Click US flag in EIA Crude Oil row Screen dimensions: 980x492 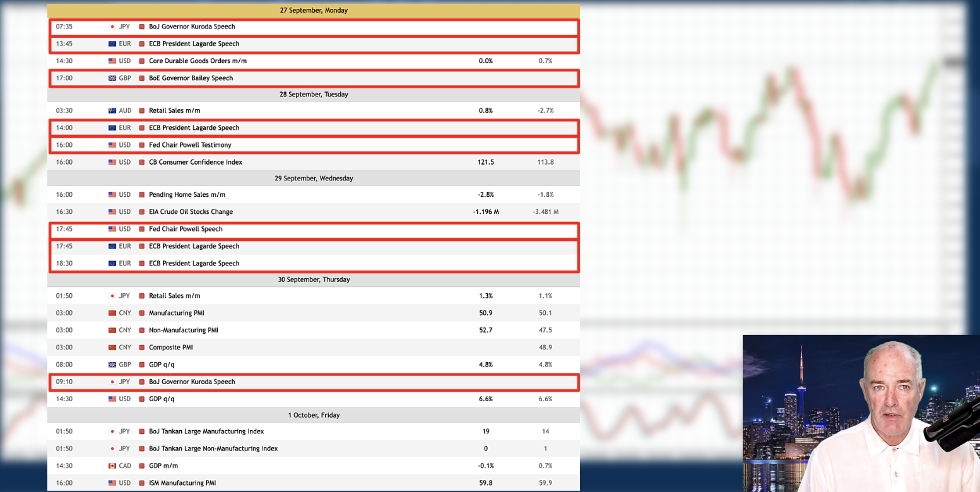tap(112, 212)
